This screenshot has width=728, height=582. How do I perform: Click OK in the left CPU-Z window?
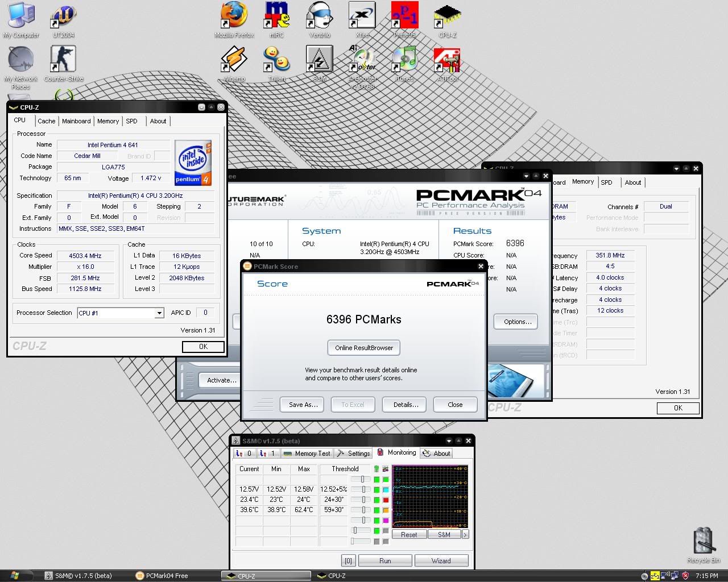(x=203, y=347)
